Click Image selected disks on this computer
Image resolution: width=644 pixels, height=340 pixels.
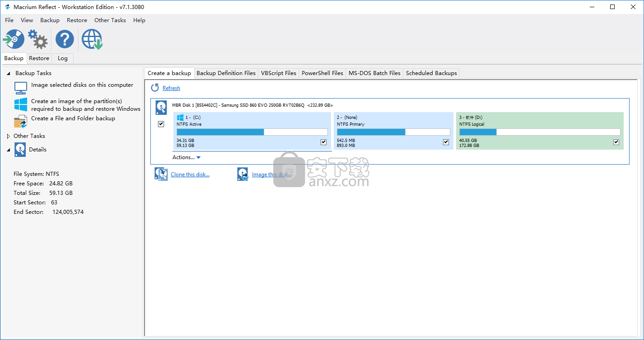tap(82, 85)
